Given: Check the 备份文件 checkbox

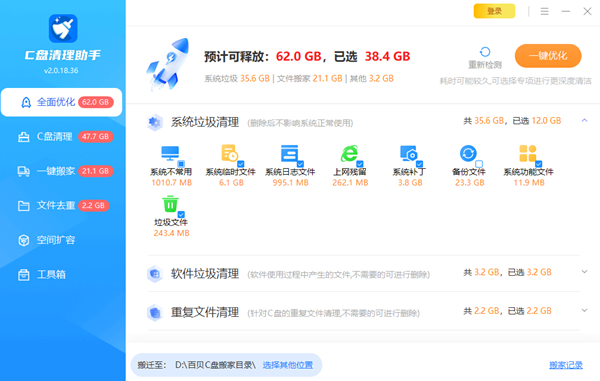Looking at the screenshot, I should coord(479,163).
